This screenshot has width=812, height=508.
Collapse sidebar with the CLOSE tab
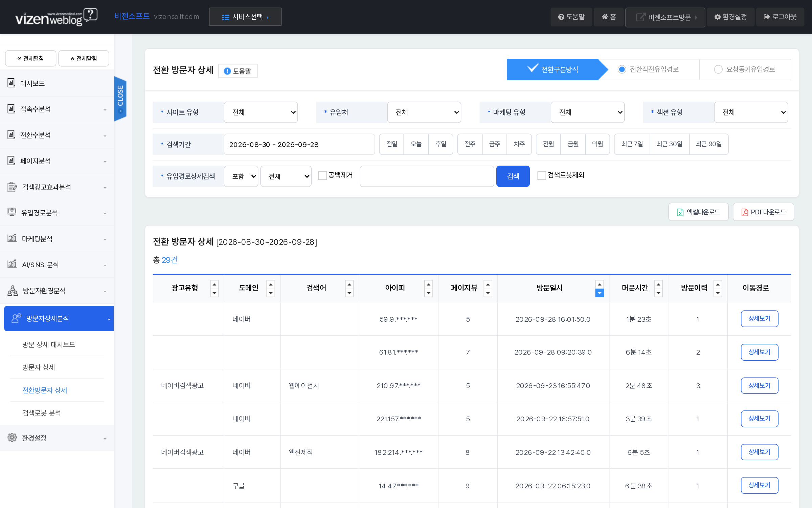120,98
